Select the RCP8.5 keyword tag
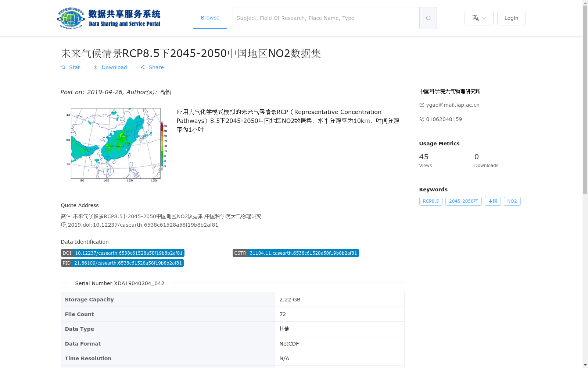The height and width of the screenshot is (368, 588). click(431, 201)
